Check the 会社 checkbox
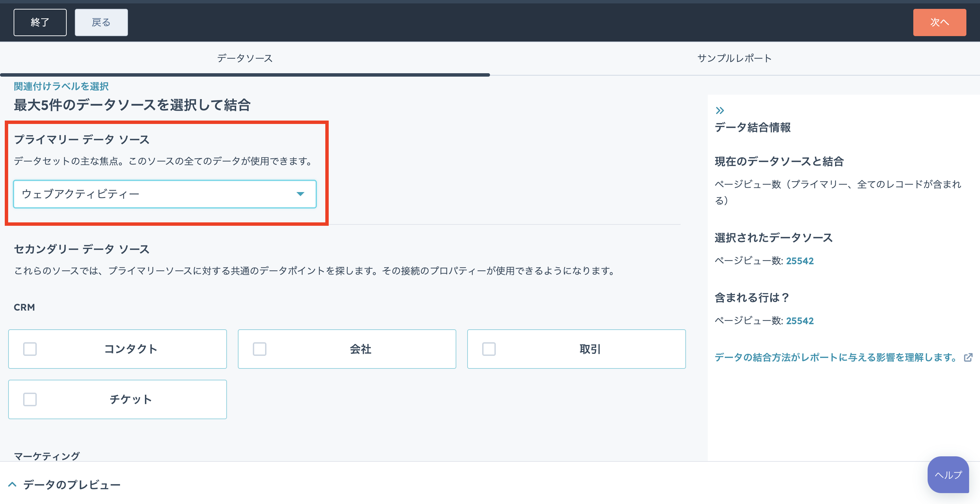The image size is (980, 504). 259,349
